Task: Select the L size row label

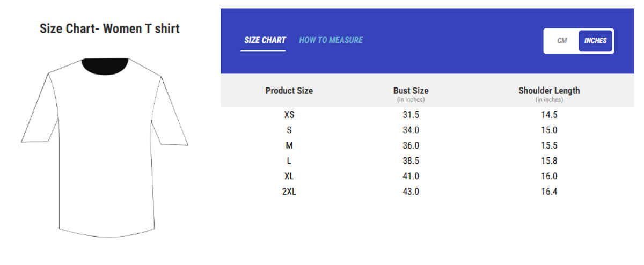Action: coord(289,160)
